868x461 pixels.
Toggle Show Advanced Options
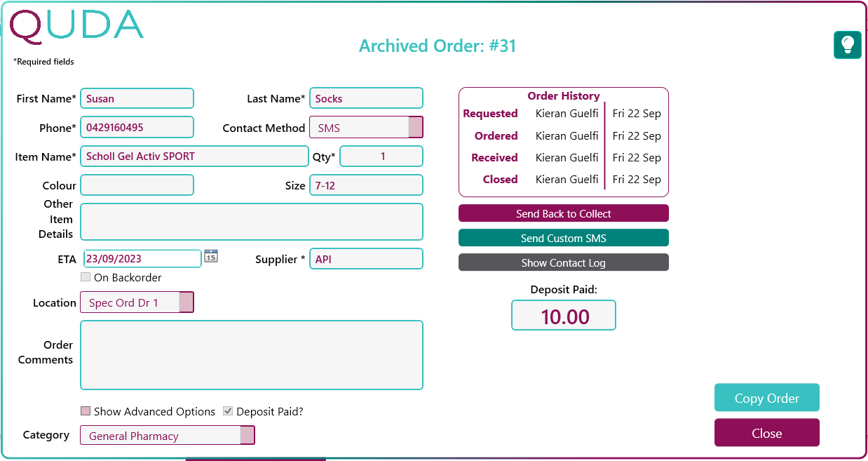click(x=86, y=411)
